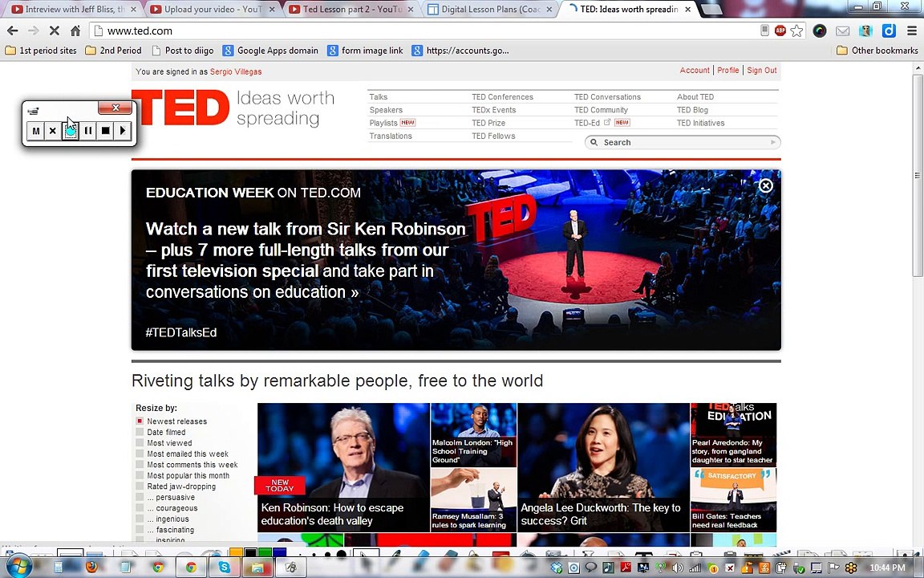Go to Chrome home page button
Viewport: 924px width, 578px height.
click(x=75, y=31)
